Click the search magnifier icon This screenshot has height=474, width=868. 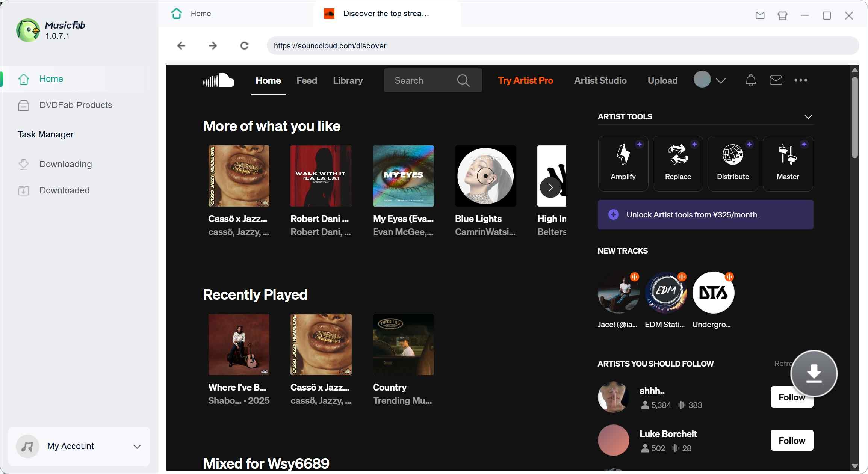click(463, 80)
